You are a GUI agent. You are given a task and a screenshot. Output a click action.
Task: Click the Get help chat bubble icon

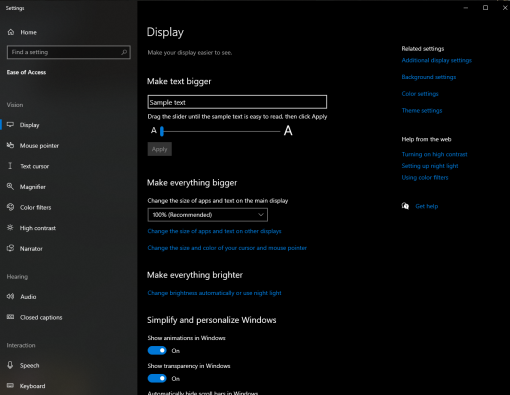(405, 206)
